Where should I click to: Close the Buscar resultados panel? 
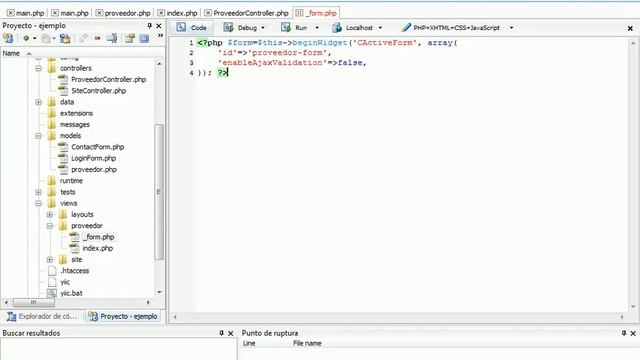231,333
